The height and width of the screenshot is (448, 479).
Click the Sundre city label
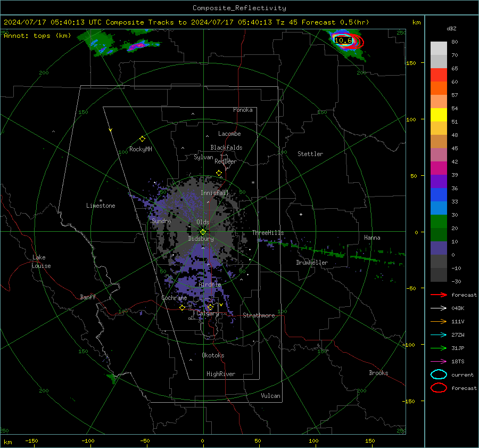point(161,221)
